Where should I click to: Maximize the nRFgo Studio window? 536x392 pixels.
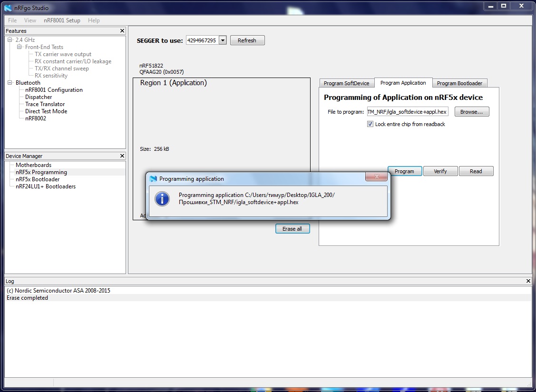pos(504,6)
